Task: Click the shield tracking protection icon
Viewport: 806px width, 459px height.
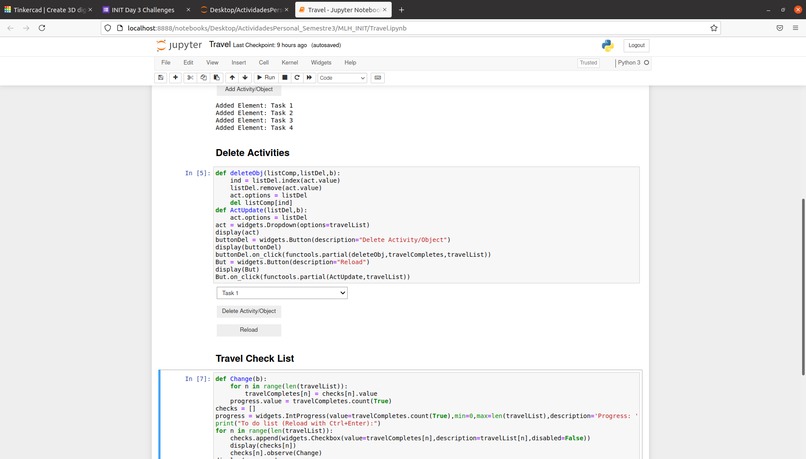Action: click(107, 28)
